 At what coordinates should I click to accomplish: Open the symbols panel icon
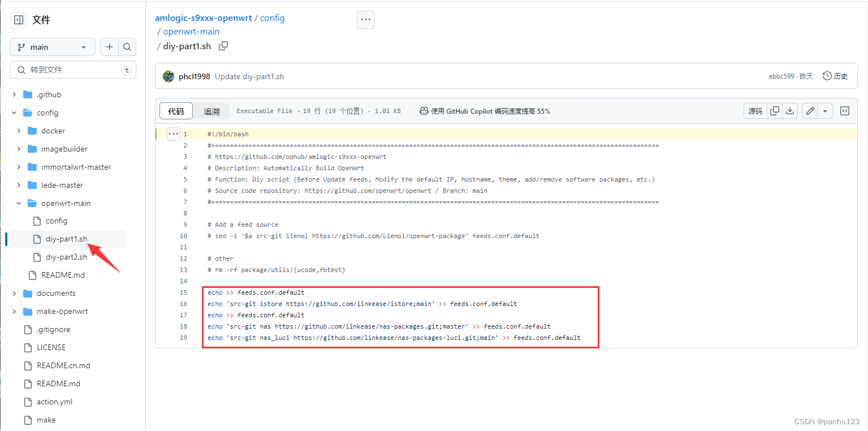pyautogui.click(x=844, y=111)
